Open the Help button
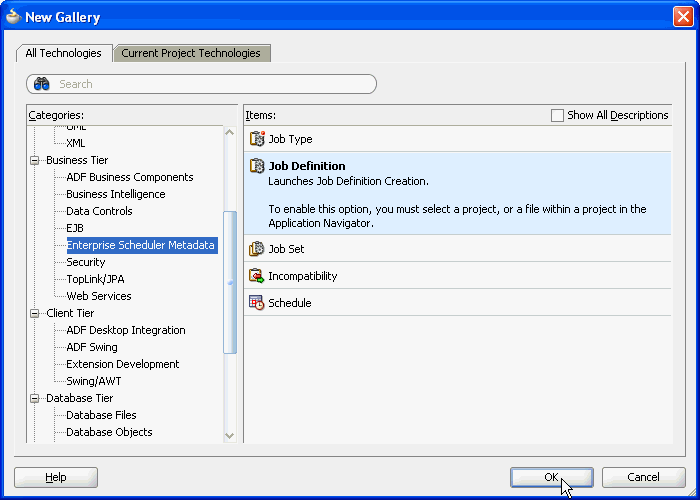The height and width of the screenshot is (500, 700). point(56,477)
